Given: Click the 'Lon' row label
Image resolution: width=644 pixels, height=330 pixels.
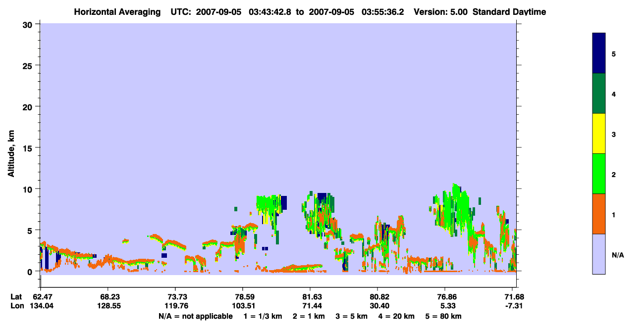Looking at the screenshot, I should [x=17, y=306].
